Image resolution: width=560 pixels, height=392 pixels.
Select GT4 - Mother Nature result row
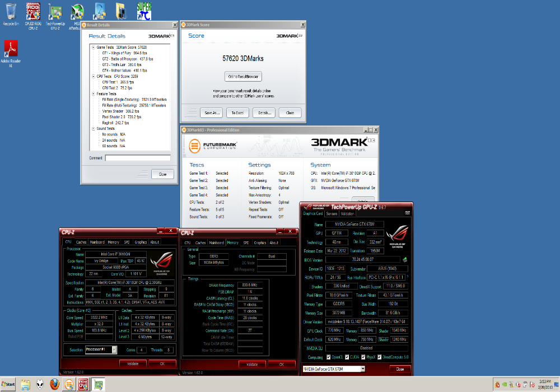click(x=124, y=71)
